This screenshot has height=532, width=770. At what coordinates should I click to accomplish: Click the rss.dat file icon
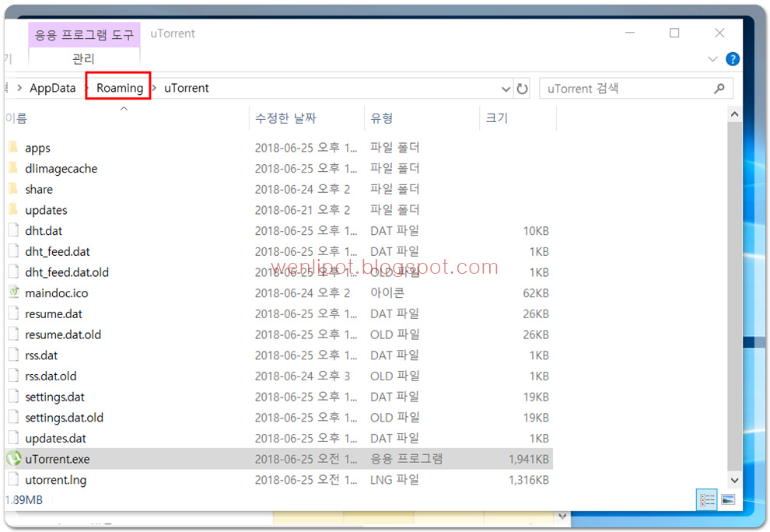(x=14, y=355)
